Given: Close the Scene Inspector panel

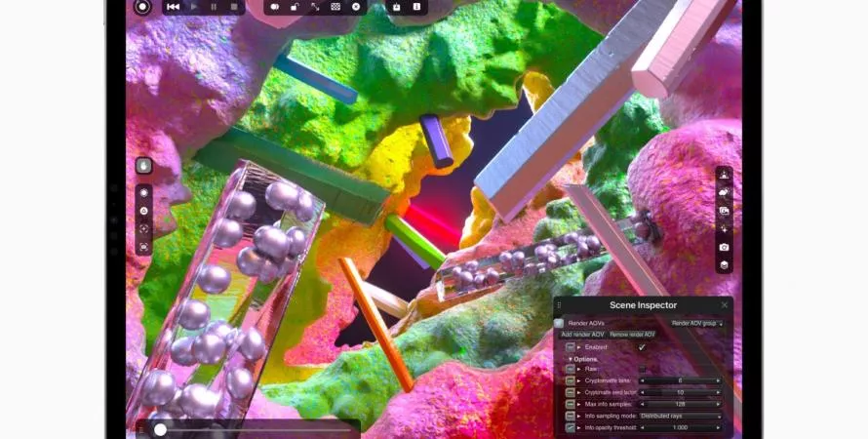Looking at the screenshot, I should (724, 305).
